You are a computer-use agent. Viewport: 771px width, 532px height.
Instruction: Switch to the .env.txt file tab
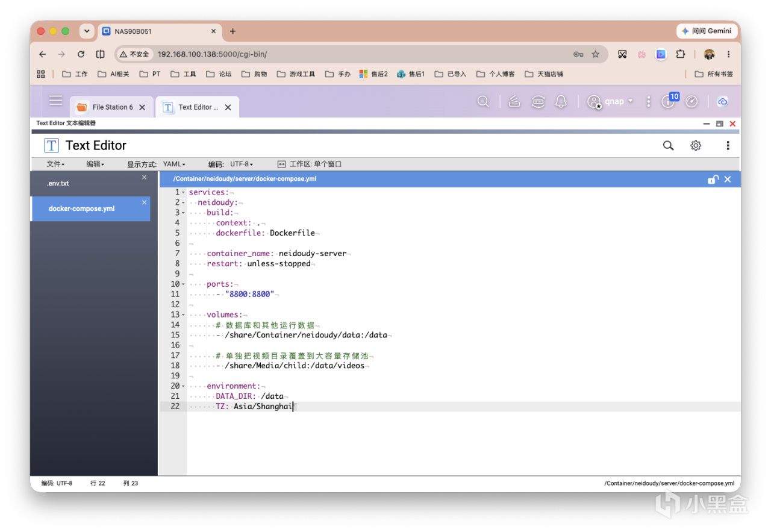90,183
